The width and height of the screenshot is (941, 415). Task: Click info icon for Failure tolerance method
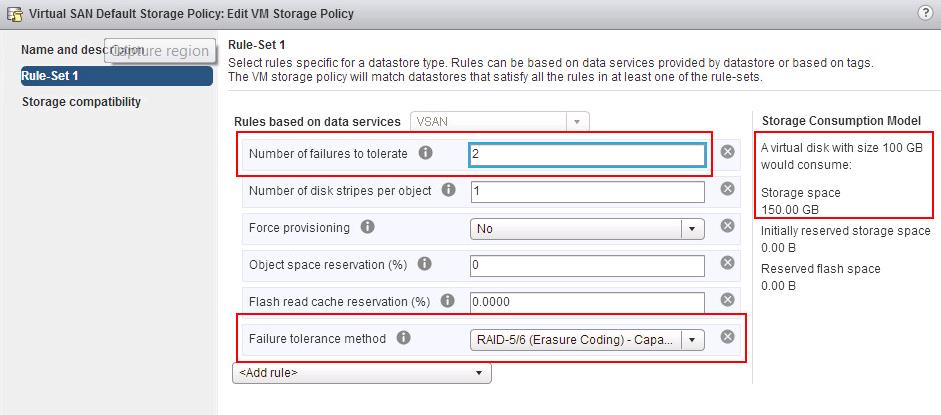[403, 338]
